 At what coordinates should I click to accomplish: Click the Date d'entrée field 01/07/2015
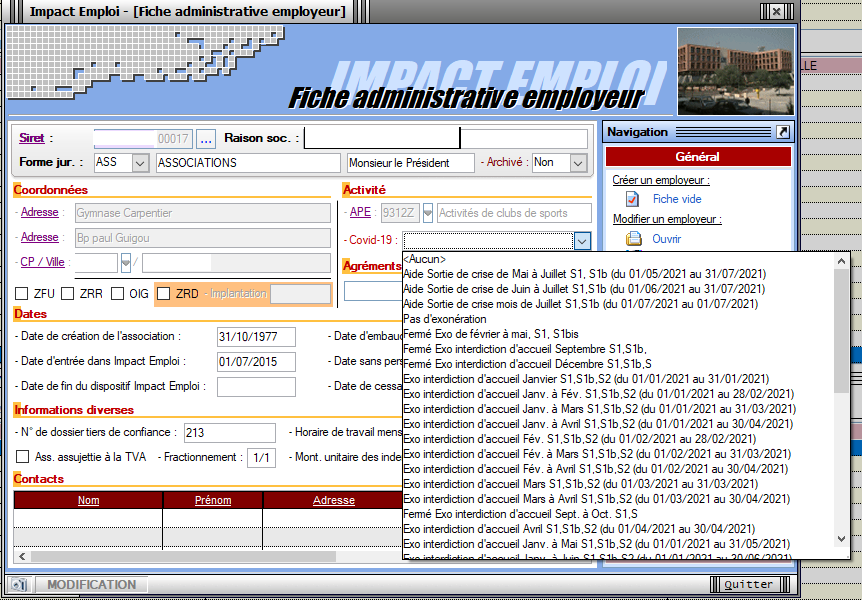[256, 362]
